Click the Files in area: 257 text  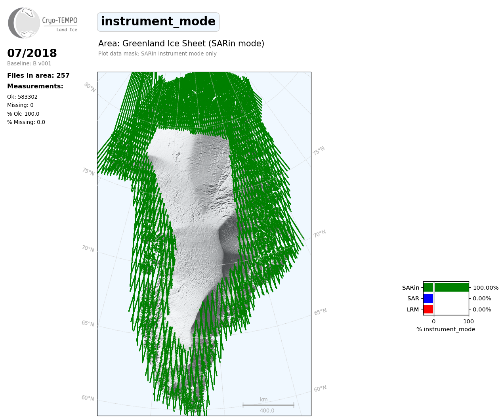(x=38, y=75)
